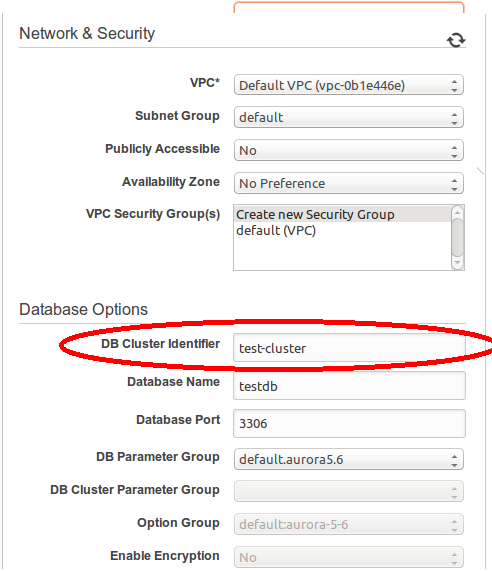Click the DB Parameter Group stepper arrows icon
The image size is (492, 571).
coord(454,460)
